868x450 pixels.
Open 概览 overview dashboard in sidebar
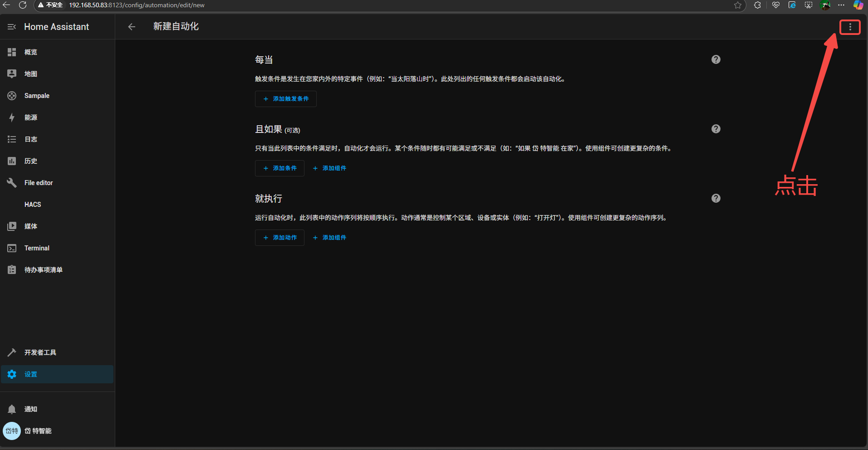pos(31,52)
